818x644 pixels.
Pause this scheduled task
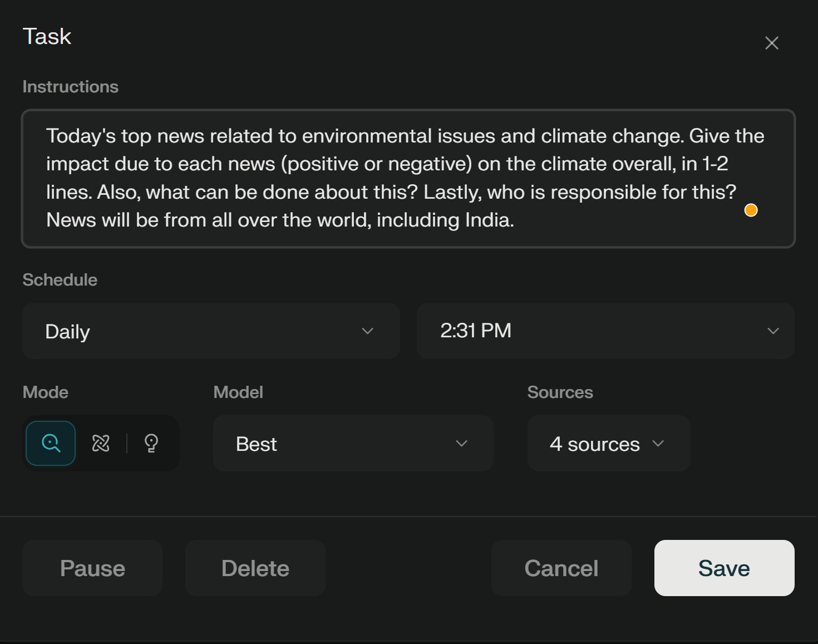[x=92, y=568]
